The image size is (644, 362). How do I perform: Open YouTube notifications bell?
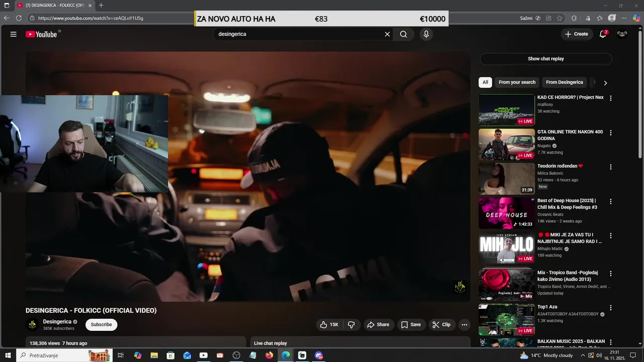click(x=603, y=34)
